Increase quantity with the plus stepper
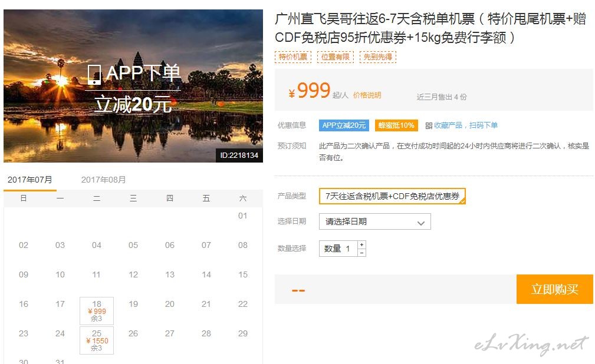 (361, 244)
